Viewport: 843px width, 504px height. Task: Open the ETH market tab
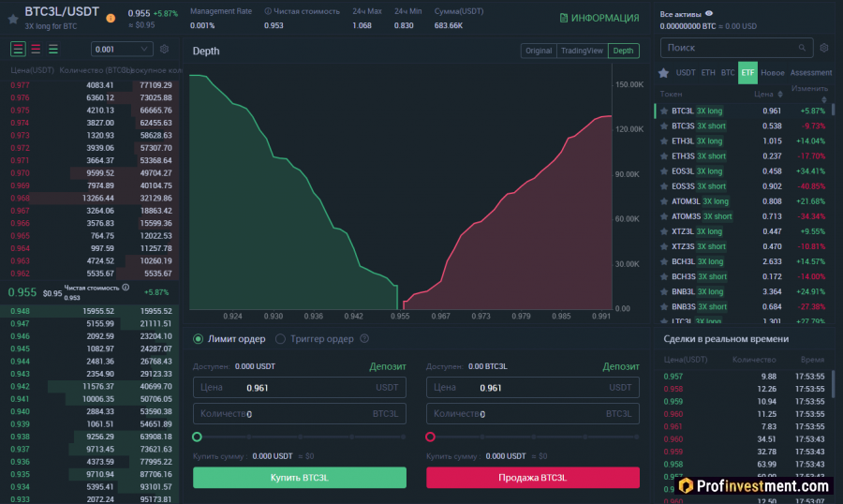pos(708,73)
